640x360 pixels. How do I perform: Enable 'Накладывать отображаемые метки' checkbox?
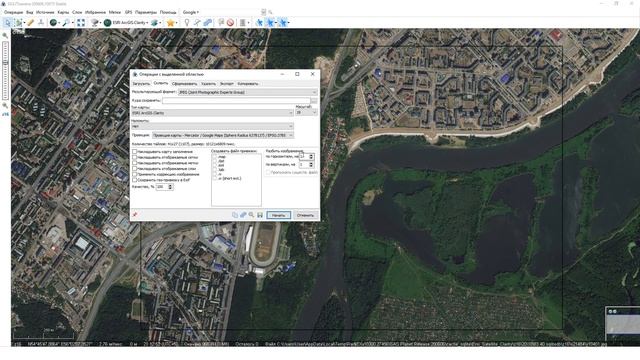[x=135, y=163]
